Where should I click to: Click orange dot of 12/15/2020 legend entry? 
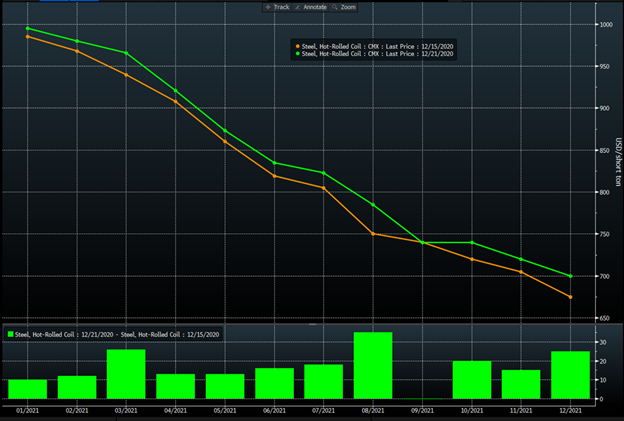[x=297, y=45]
